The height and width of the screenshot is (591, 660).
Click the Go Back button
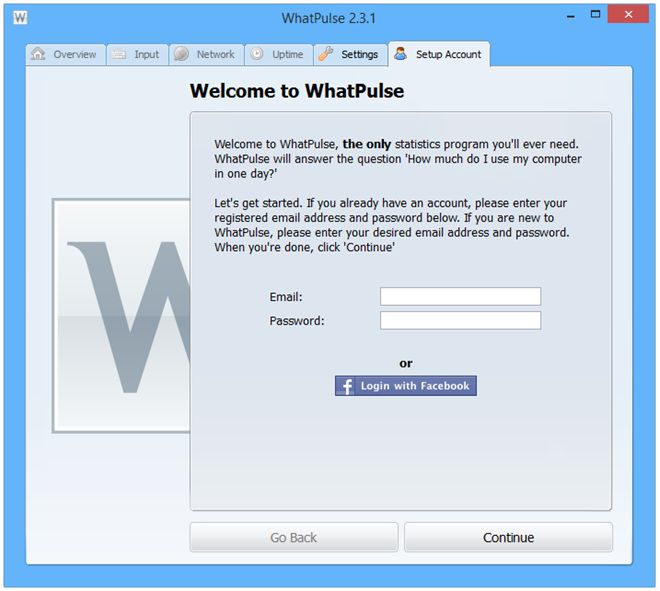[294, 537]
